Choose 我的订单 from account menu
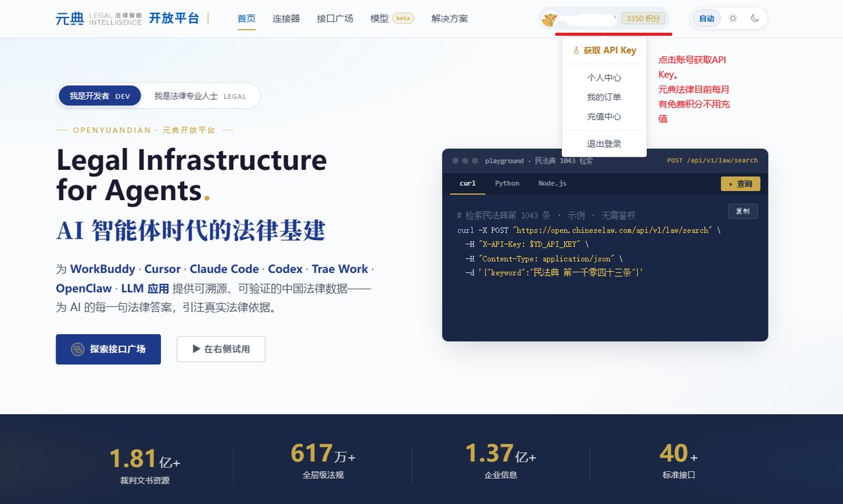843x504 pixels. (x=604, y=97)
